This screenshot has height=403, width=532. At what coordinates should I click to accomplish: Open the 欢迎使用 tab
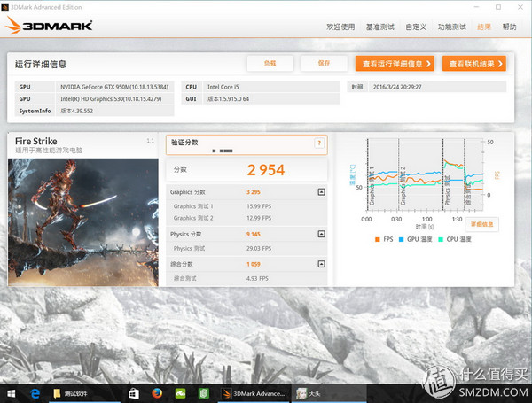tap(340, 27)
